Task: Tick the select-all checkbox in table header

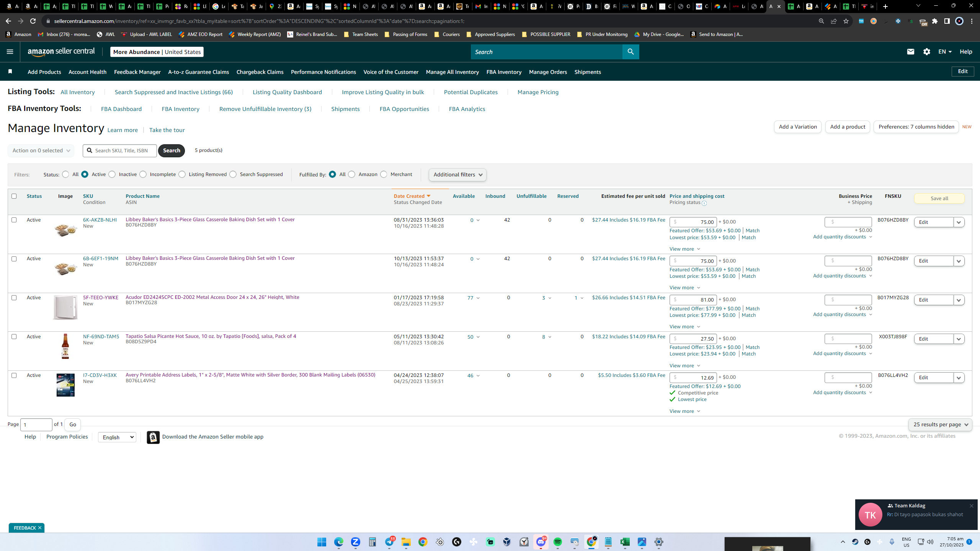Action: [x=14, y=196]
